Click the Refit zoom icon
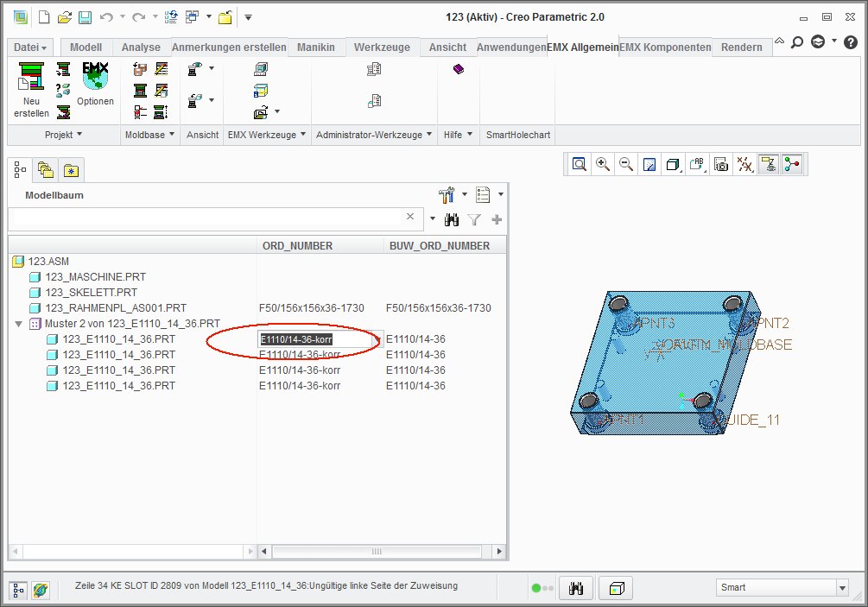Viewport: 868px width, 607px height. pos(579,164)
